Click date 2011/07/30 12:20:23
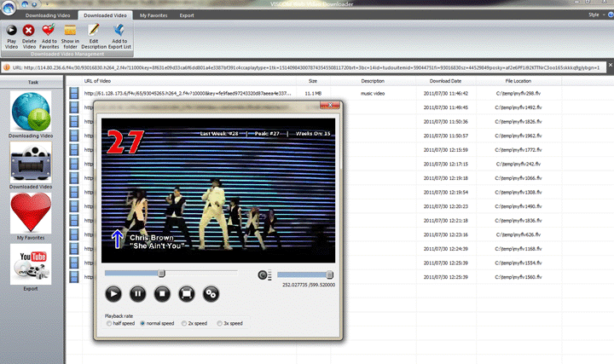614x364 pixels. pos(446,206)
